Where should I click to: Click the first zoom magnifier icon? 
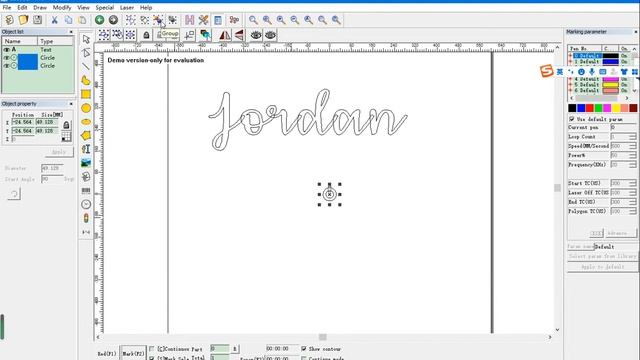[253, 20]
